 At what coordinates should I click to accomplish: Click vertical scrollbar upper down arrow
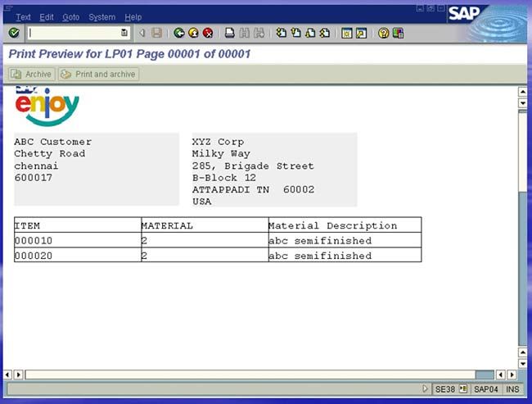coord(522,102)
